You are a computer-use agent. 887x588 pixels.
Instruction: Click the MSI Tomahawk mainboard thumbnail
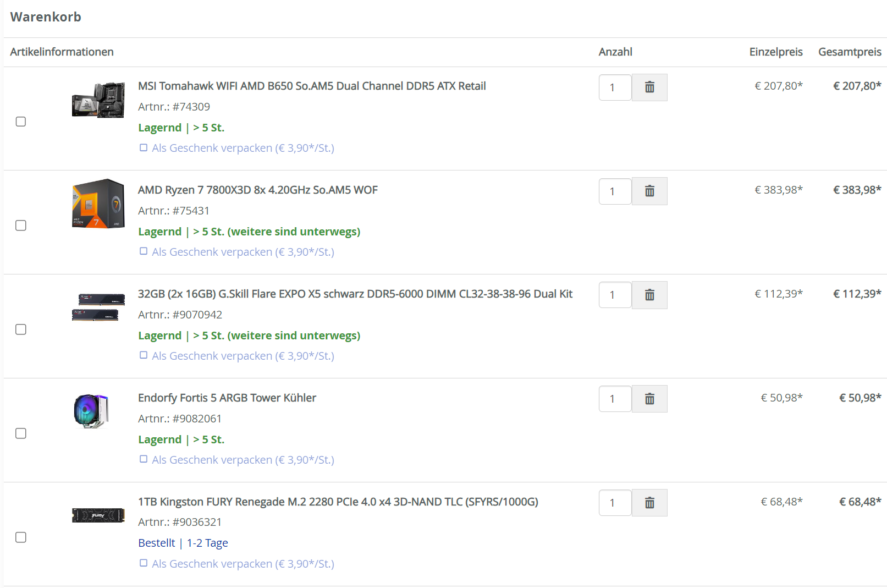click(x=98, y=100)
